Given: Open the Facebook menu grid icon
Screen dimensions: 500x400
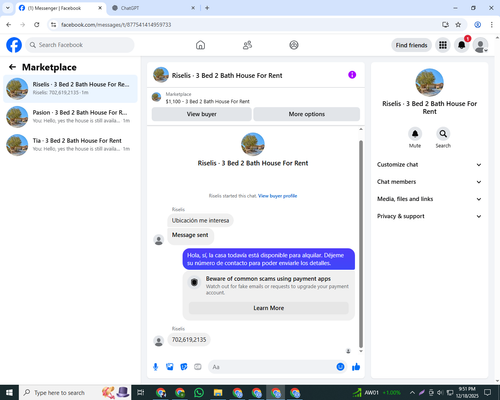Looking at the screenshot, I should pos(443,45).
